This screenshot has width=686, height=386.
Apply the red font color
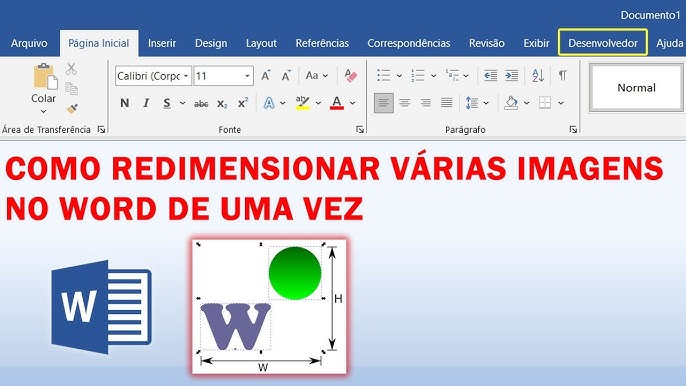pos(336,103)
